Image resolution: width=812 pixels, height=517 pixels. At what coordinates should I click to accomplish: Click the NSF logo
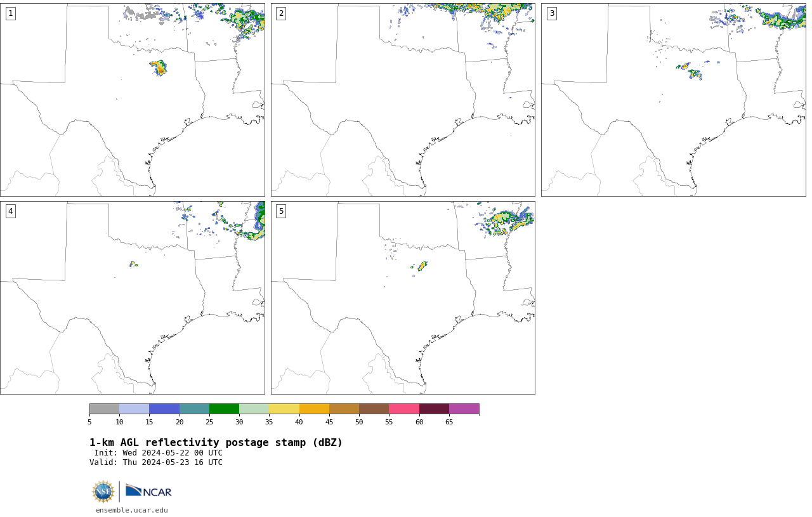click(x=103, y=492)
